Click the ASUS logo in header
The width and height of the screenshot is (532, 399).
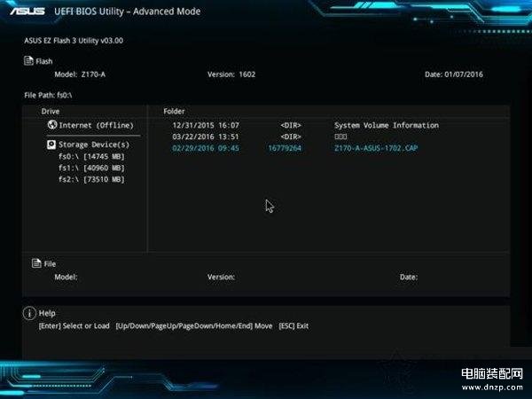coord(27,12)
